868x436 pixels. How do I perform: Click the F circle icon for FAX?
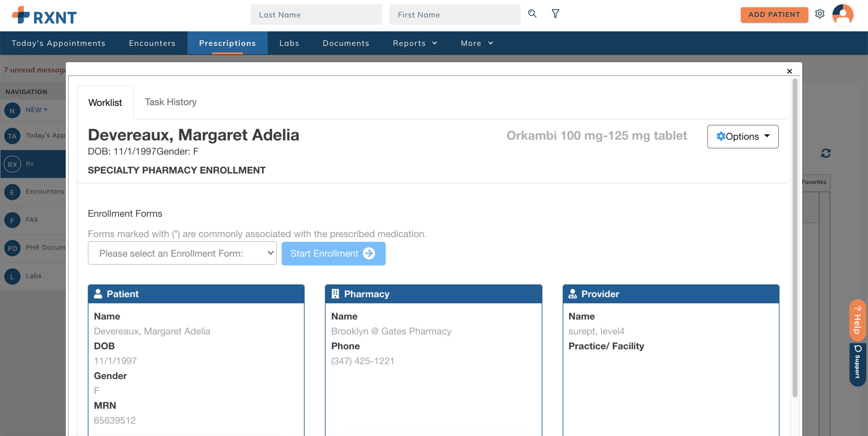(x=12, y=220)
